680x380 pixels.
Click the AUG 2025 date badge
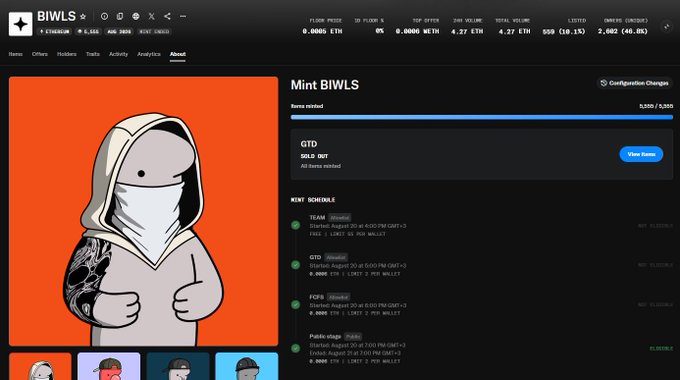pos(119,32)
